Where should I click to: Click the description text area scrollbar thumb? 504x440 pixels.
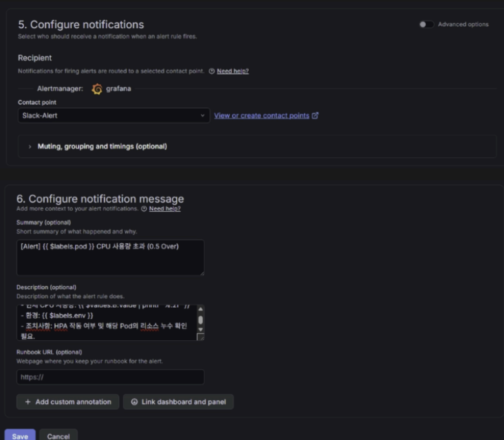click(201, 320)
